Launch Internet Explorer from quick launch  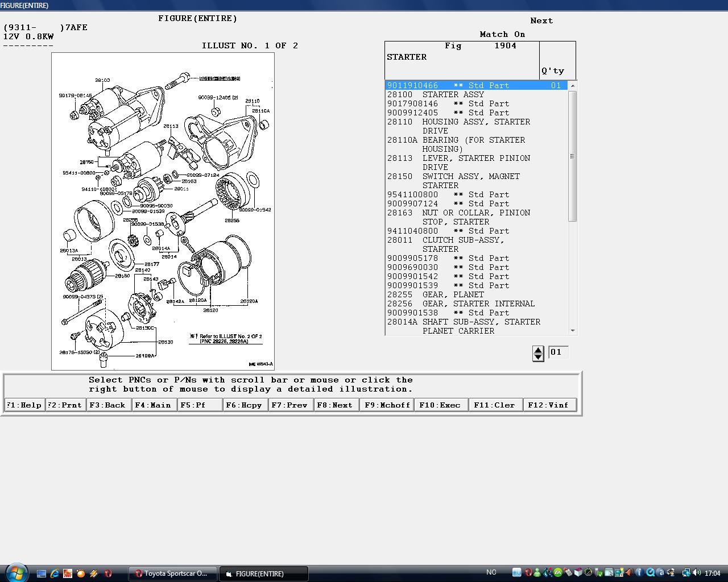55,573
